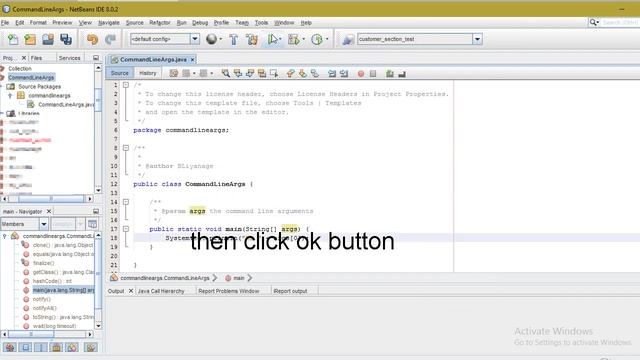Click commandlineargs.CommandLineArgs breadcrumb
This screenshot has height=360, width=640.
pyautogui.click(x=164, y=278)
